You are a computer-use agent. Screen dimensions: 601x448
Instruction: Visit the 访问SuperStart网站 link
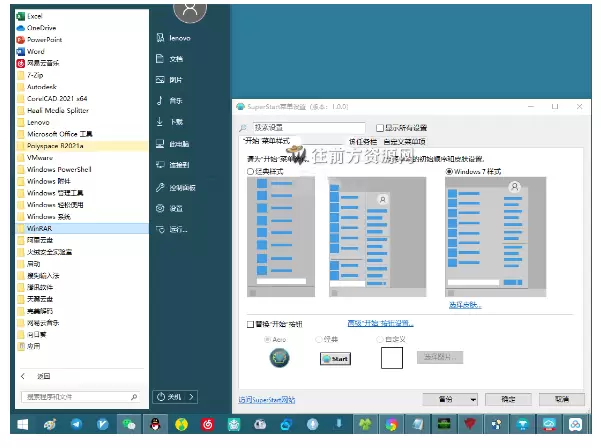[267, 400]
